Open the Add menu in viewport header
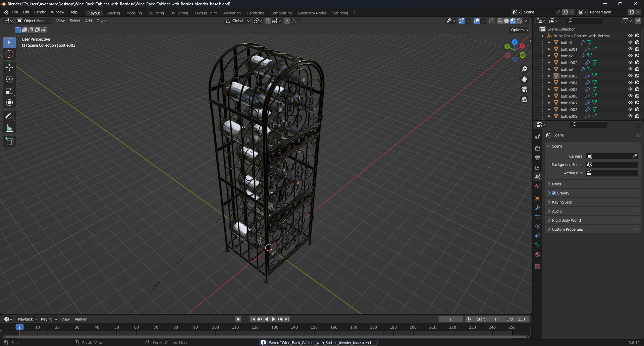Viewport: 644px width, 346px height. pos(88,21)
